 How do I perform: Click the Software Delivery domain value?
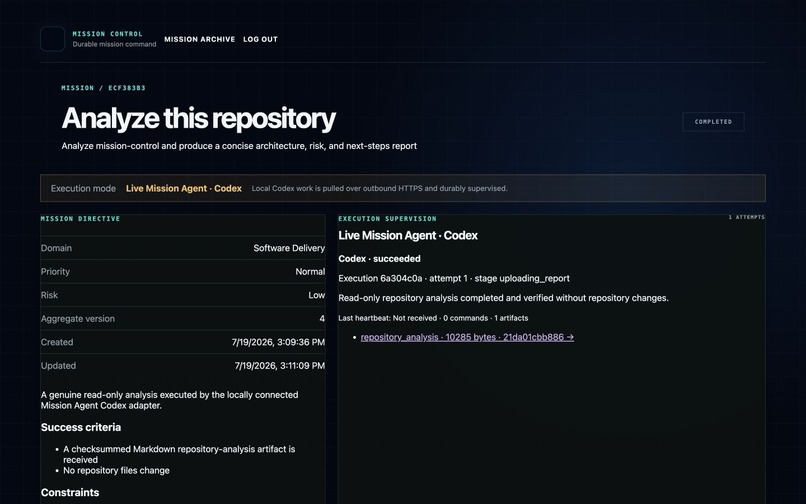pos(289,248)
